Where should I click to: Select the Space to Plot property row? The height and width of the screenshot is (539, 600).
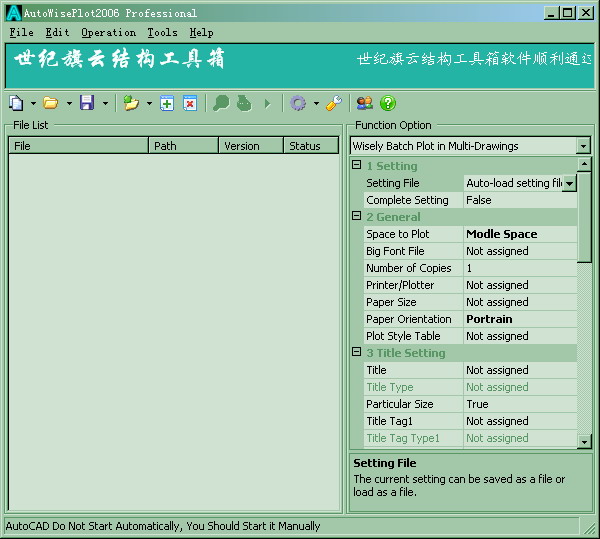tap(470, 234)
